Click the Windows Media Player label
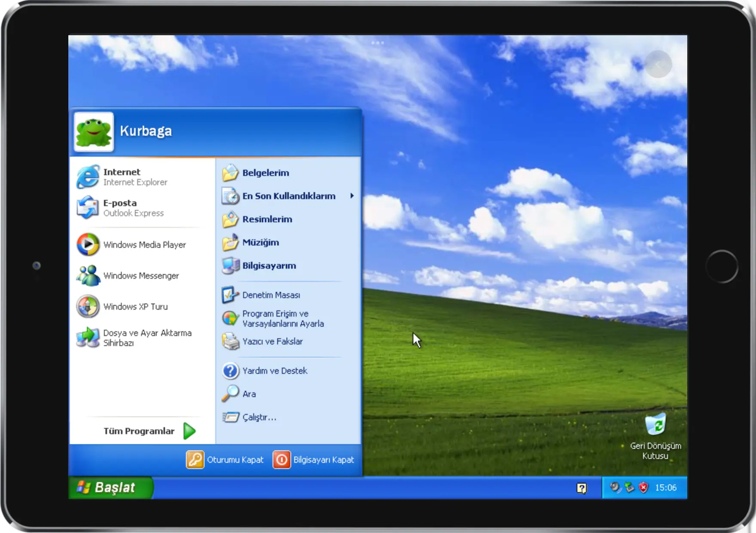 [x=144, y=244]
